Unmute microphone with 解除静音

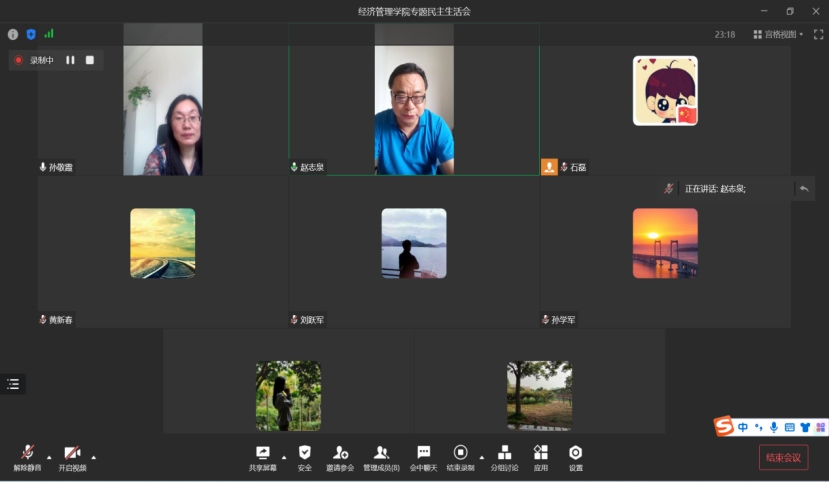click(27, 455)
